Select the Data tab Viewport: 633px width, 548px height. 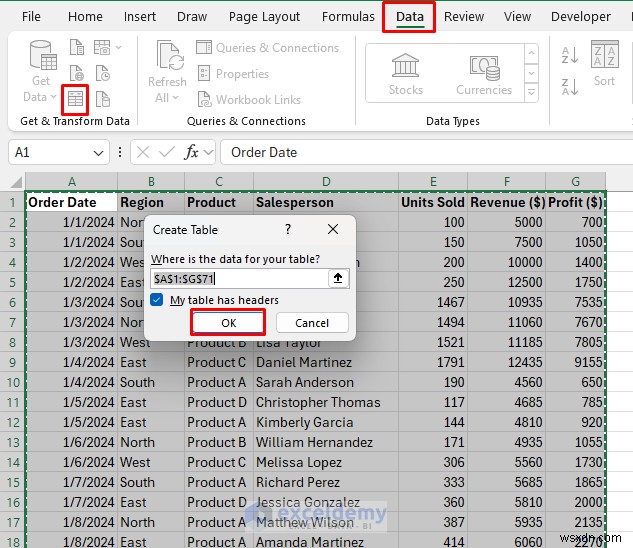409,17
